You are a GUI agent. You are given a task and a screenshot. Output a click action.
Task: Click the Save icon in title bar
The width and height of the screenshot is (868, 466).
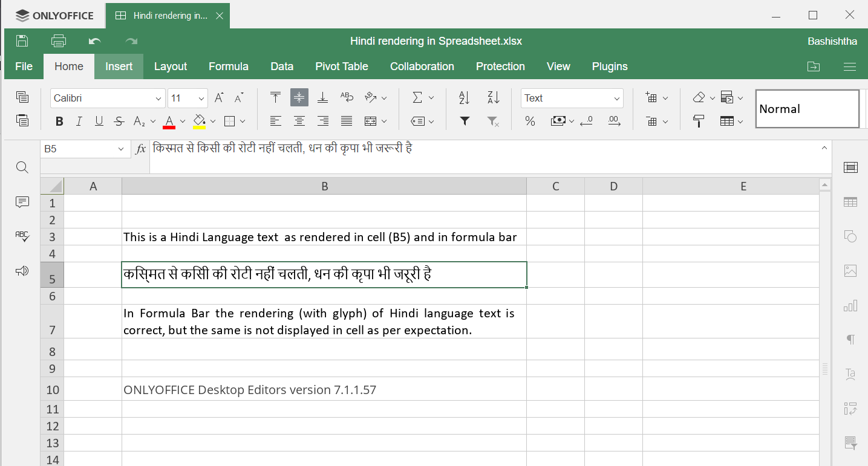click(22, 41)
